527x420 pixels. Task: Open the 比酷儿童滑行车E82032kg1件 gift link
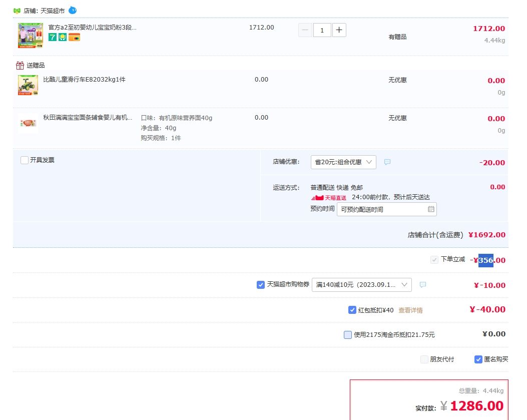pyautogui.click(x=85, y=80)
